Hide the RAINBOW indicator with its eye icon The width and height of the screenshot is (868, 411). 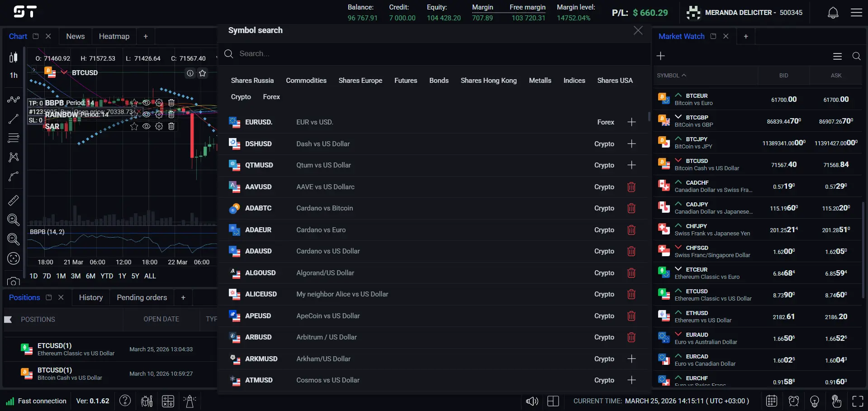coord(146,115)
